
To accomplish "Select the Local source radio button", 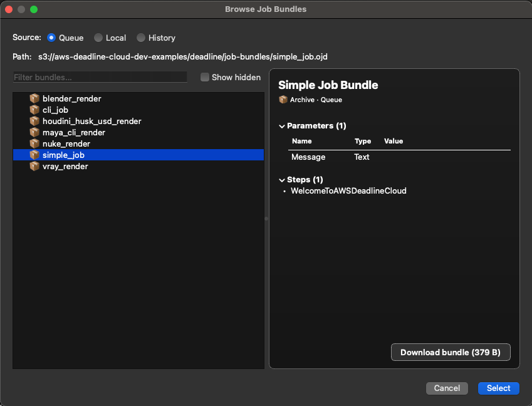I will pyautogui.click(x=98, y=38).
